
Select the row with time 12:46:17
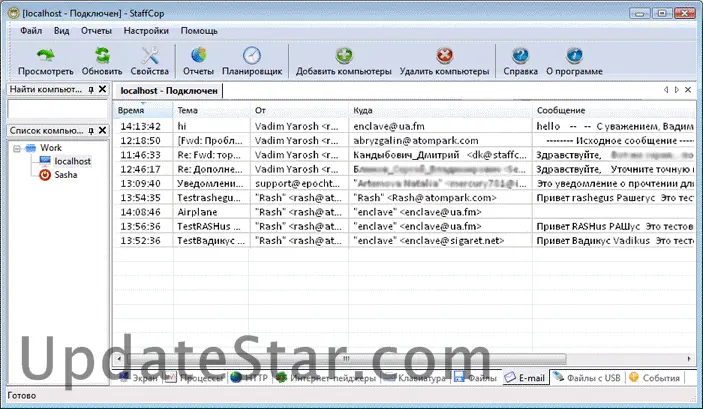click(404, 170)
